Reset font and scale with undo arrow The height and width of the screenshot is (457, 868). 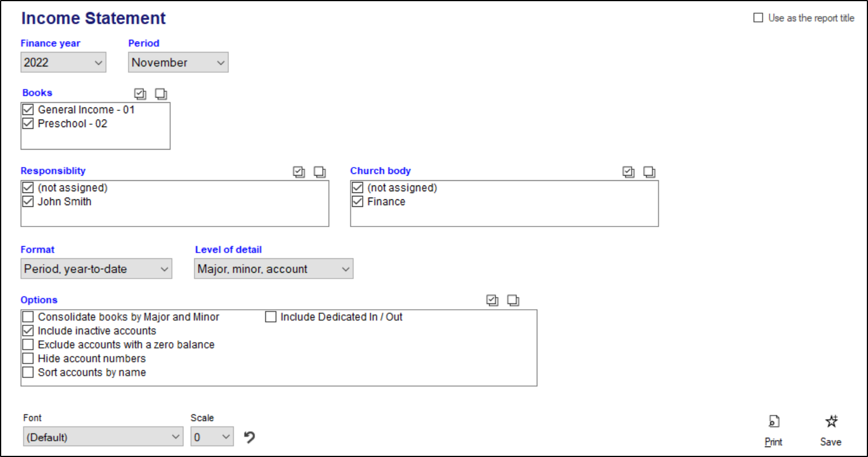(249, 437)
